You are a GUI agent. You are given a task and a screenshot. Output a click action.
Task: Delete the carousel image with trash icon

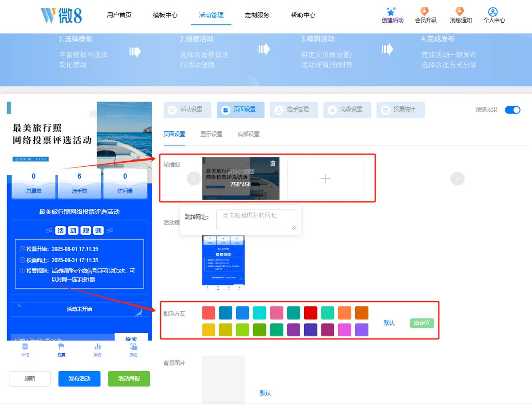point(273,163)
